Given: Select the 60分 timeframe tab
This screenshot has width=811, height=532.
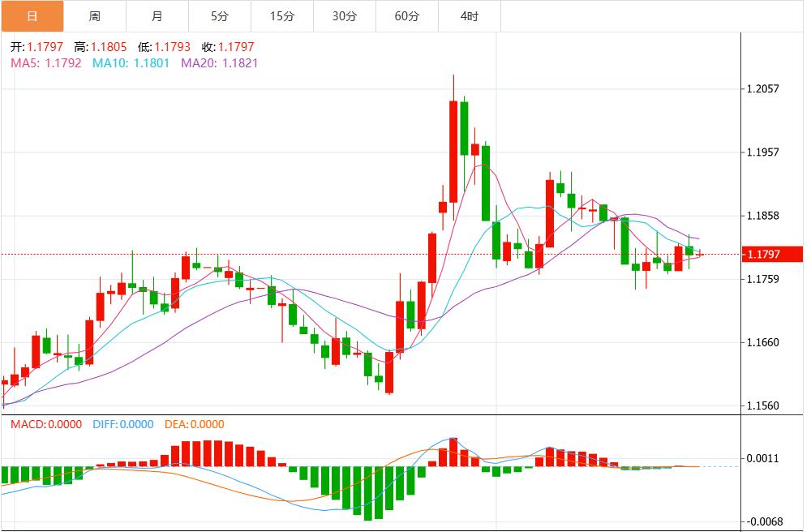Looking at the screenshot, I should point(406,16).
